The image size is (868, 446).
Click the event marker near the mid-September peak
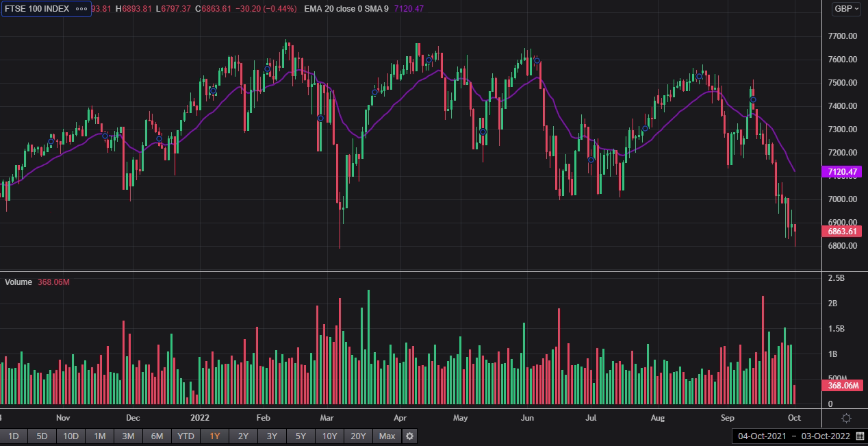point(752,99)
